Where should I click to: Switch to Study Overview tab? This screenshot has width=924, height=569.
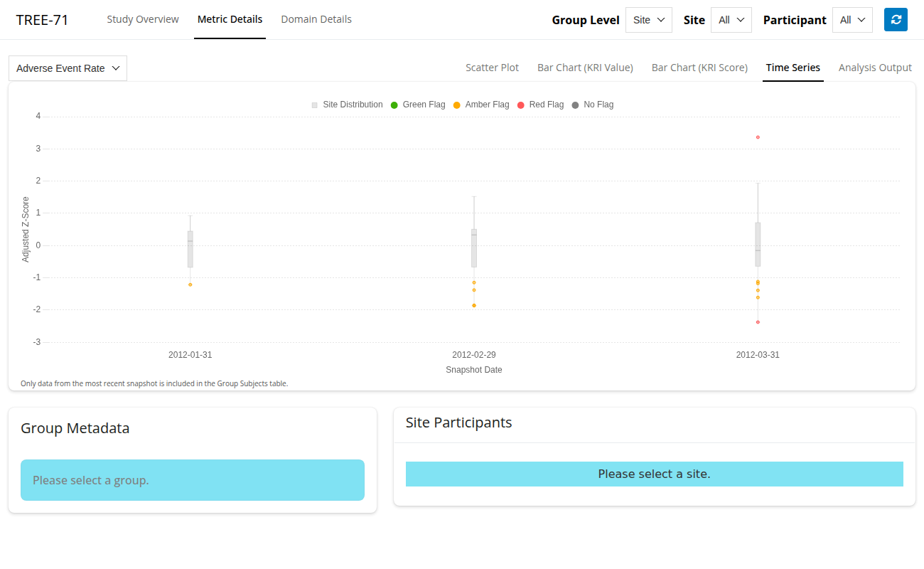(143, 19)
